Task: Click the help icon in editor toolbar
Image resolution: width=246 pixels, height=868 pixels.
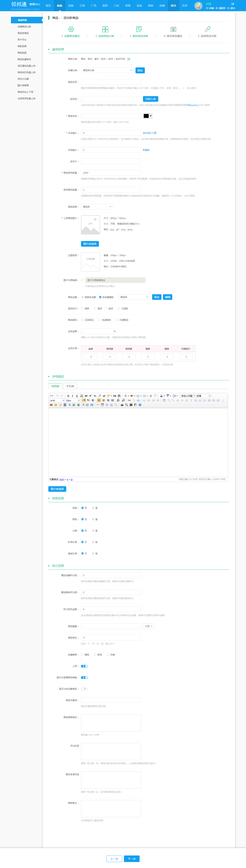Action: (x=140, y=405)
